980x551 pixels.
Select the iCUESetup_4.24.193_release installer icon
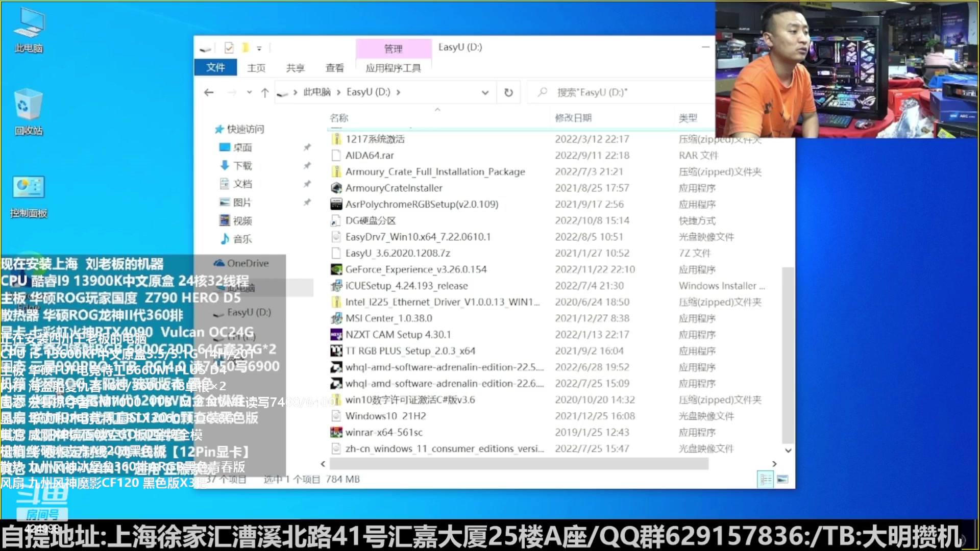pos(336,286)
